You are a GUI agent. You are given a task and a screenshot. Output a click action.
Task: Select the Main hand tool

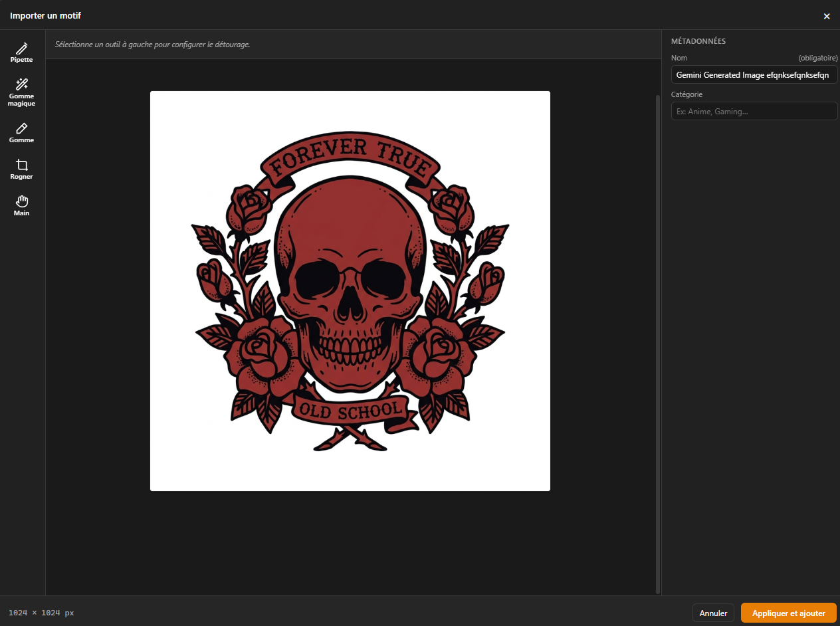tap(22, 206)
